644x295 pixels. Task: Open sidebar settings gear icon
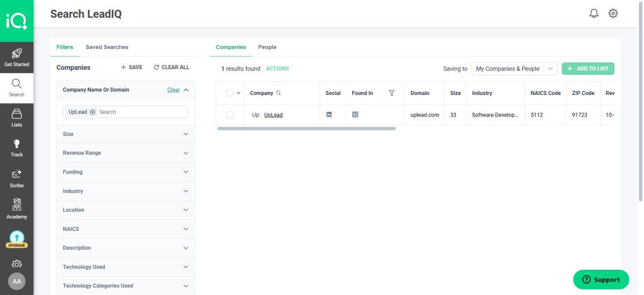(x=16, y=264)
